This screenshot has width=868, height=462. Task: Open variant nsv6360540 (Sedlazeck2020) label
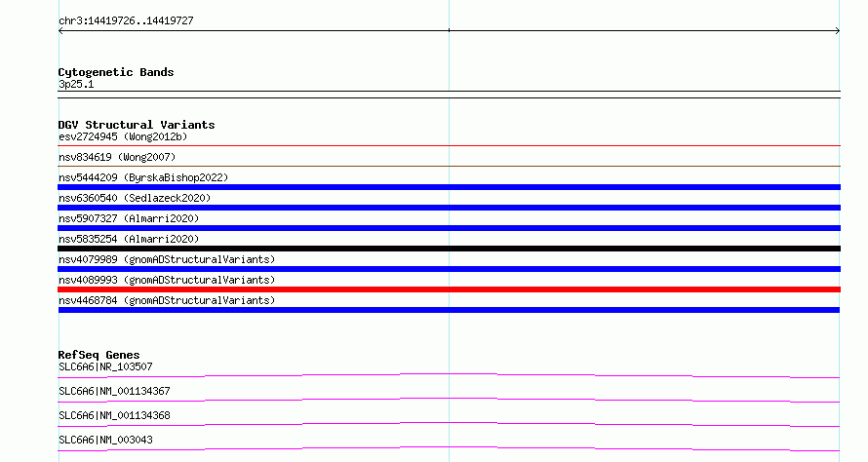pyautogui.click(x=135, y=198)
